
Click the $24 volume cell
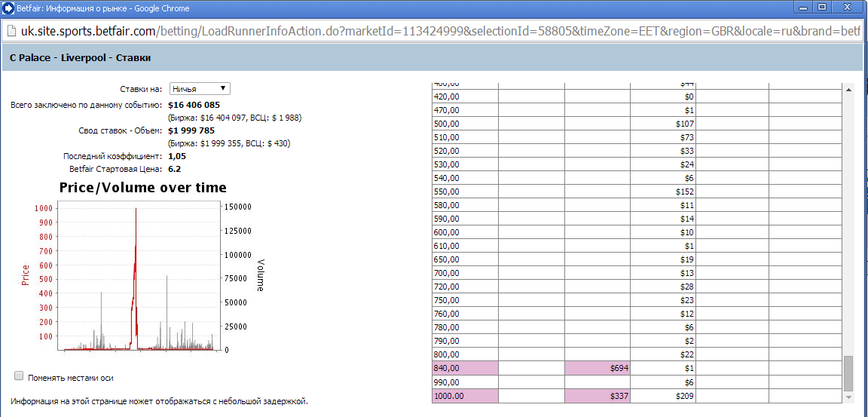coord(663,164)
